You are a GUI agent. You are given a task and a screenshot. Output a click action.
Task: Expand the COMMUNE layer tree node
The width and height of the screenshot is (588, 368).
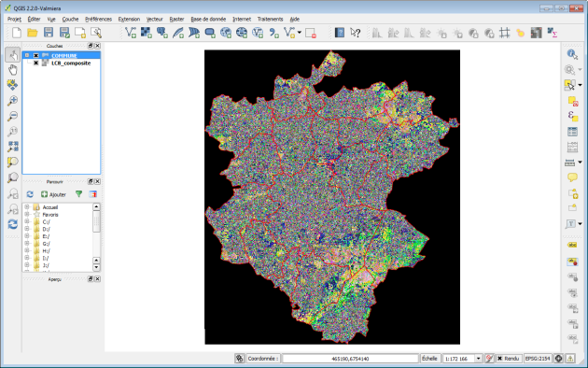27,55
